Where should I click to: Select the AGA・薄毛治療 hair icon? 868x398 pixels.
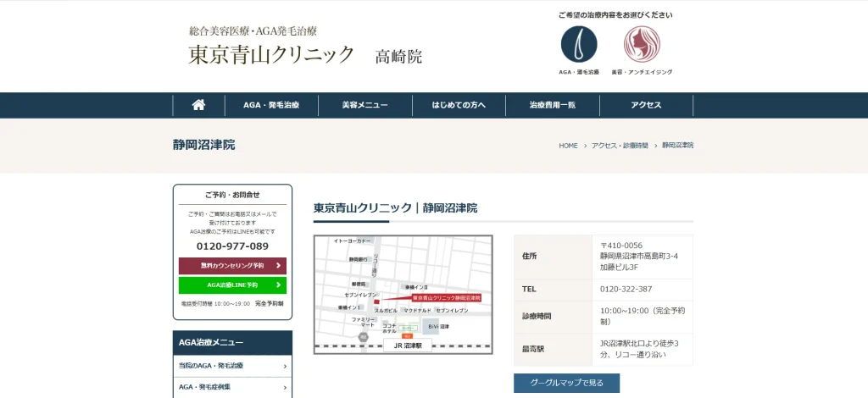coord(579,44)
